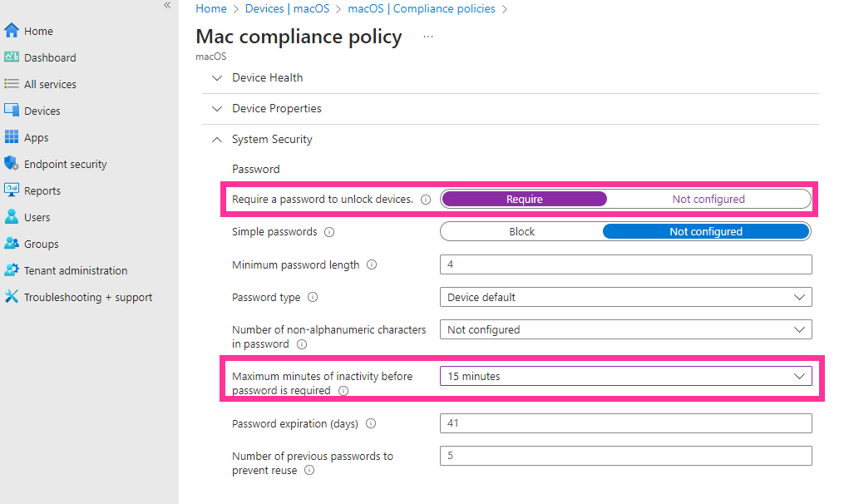
Task: Click info icon beside Minimum password length
Action: (372, 264)
